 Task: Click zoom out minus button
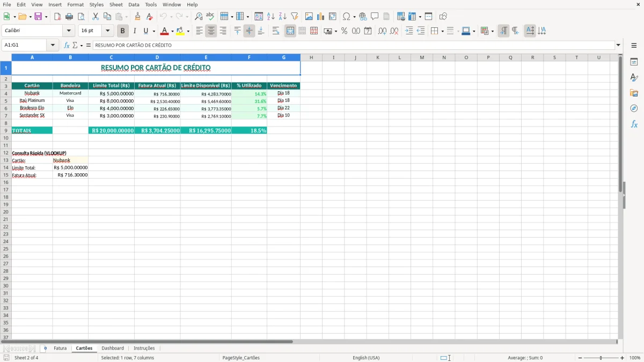(x=580, y=358)
